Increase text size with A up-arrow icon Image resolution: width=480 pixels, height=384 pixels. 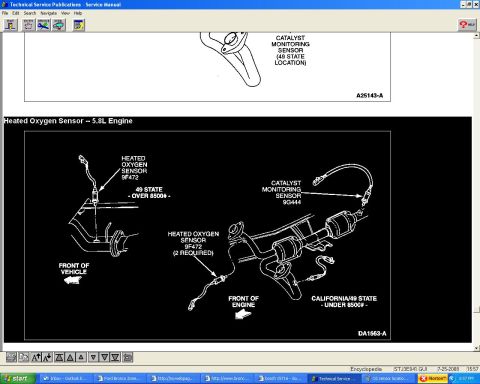(x=36, y=358)
